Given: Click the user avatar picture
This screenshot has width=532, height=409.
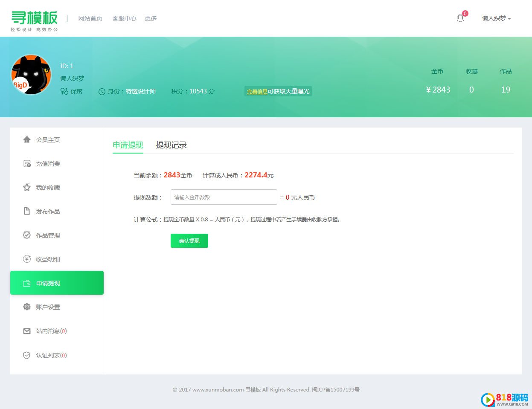Looking at the screenshot, I should [x=31, y=75].
